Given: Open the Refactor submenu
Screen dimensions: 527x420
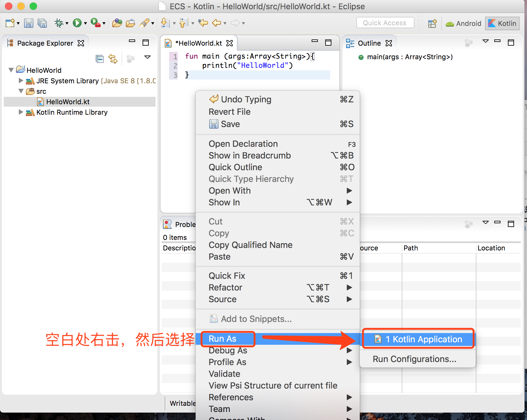Looking at the screenshot, I should point(278,287).
